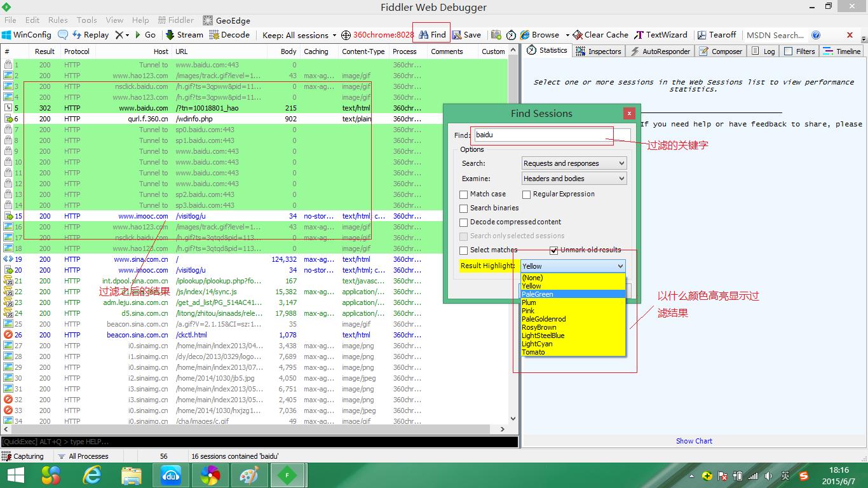
Task: Click the speech bubble comment icon
Action: (x=62, y=35)
